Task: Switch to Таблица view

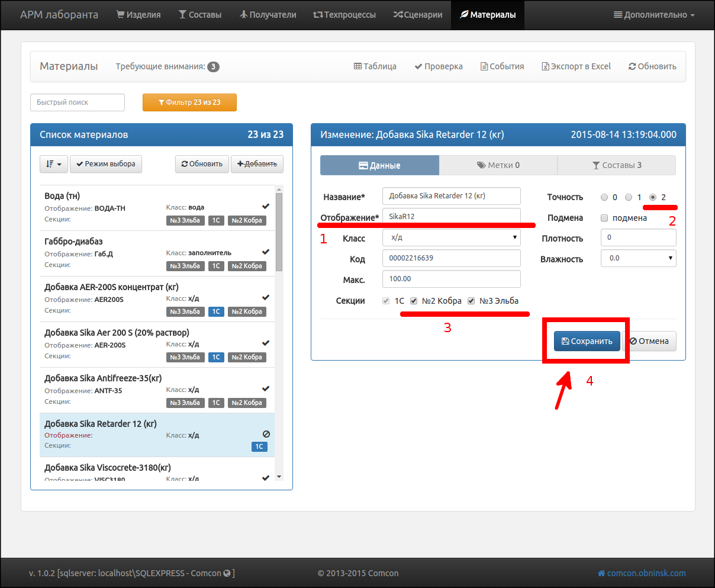Action: pos(375,66)
